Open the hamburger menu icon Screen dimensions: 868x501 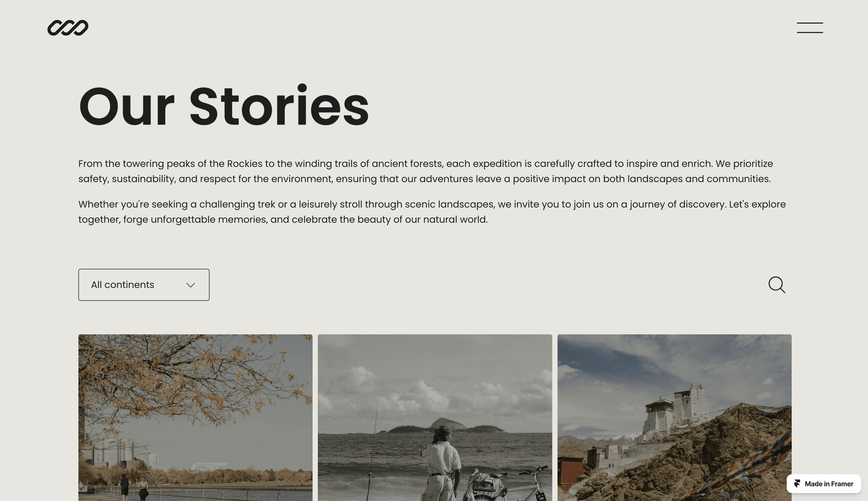pos(810,28)
